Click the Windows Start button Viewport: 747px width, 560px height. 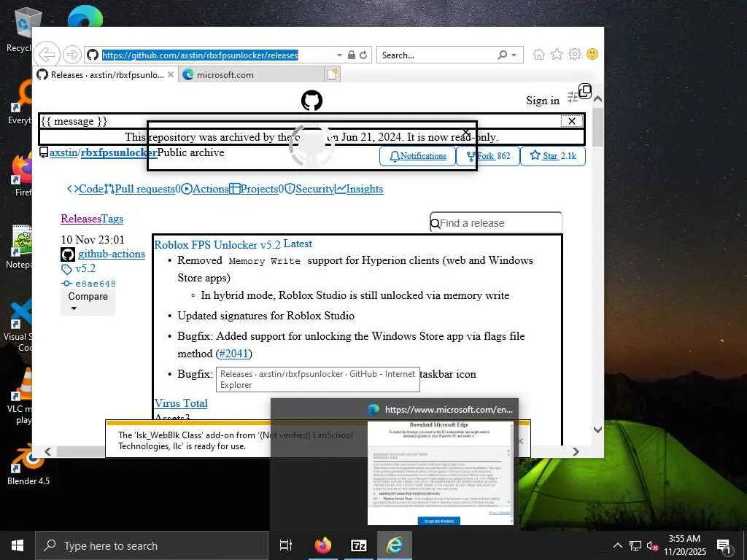point(18,545)
